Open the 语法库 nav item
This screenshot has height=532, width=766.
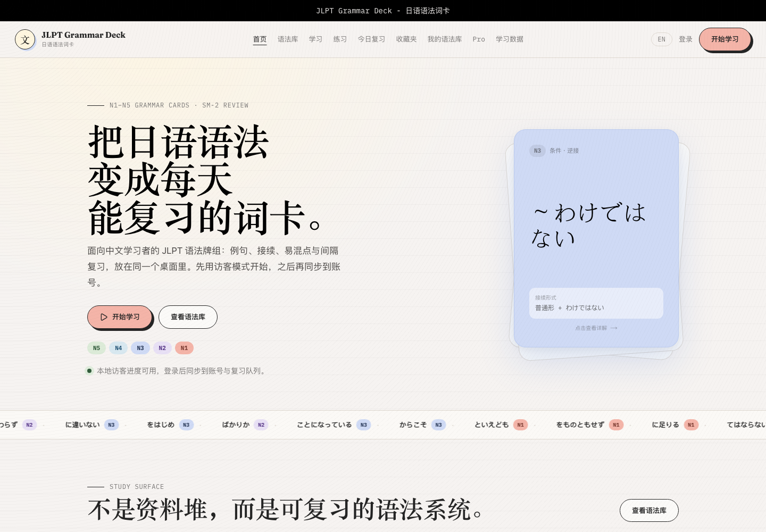288,39
